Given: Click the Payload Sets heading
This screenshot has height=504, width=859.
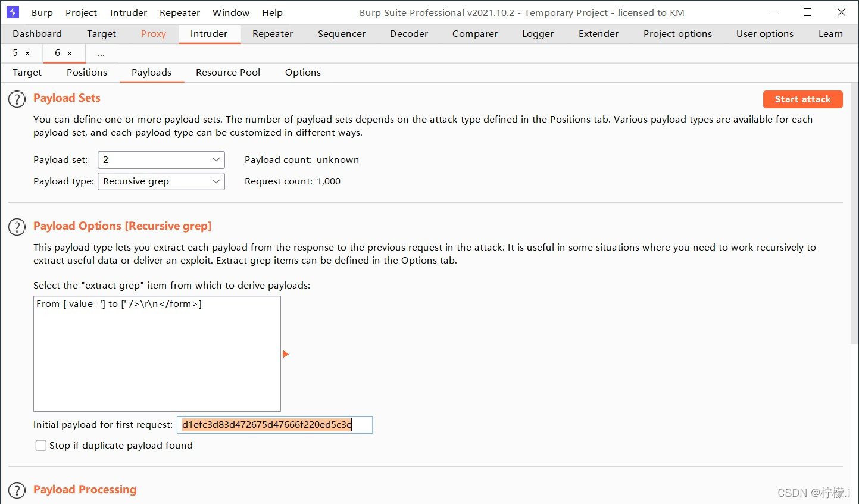Looking at the screenshot, I should pos(67,98).
